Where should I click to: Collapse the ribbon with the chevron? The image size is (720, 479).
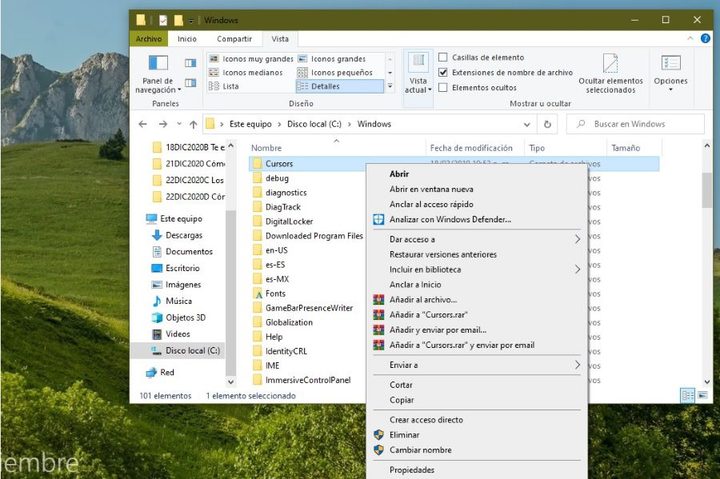click(690, 39)
